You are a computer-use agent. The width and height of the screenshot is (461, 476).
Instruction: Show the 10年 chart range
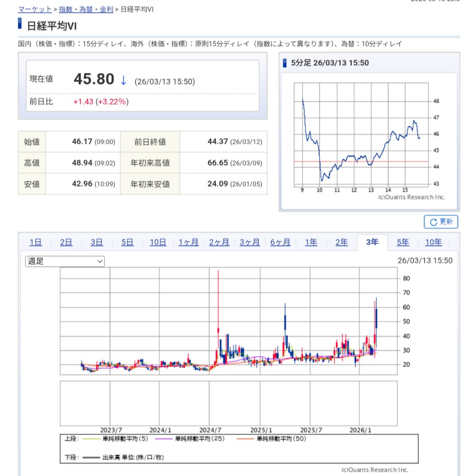[x=434, y=242]
